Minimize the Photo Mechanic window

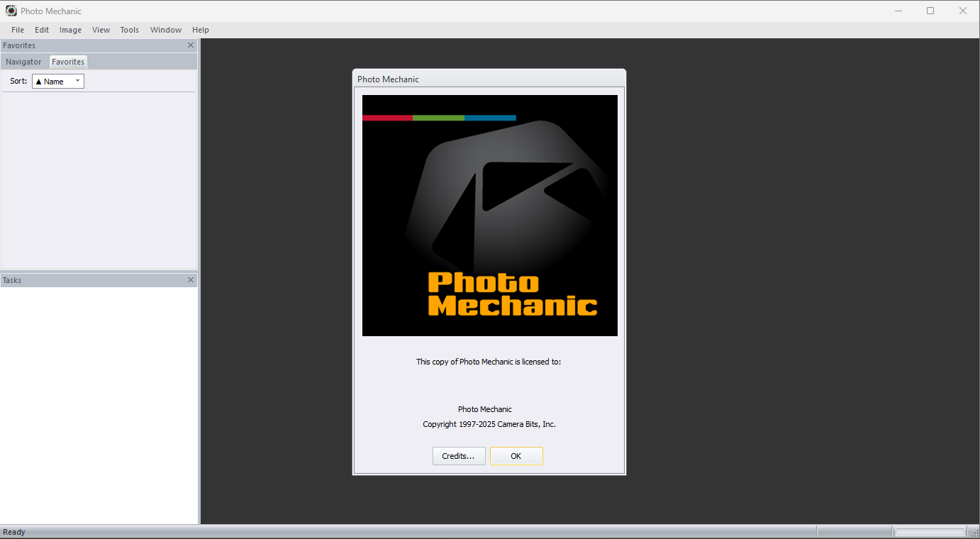click(898, 11)
